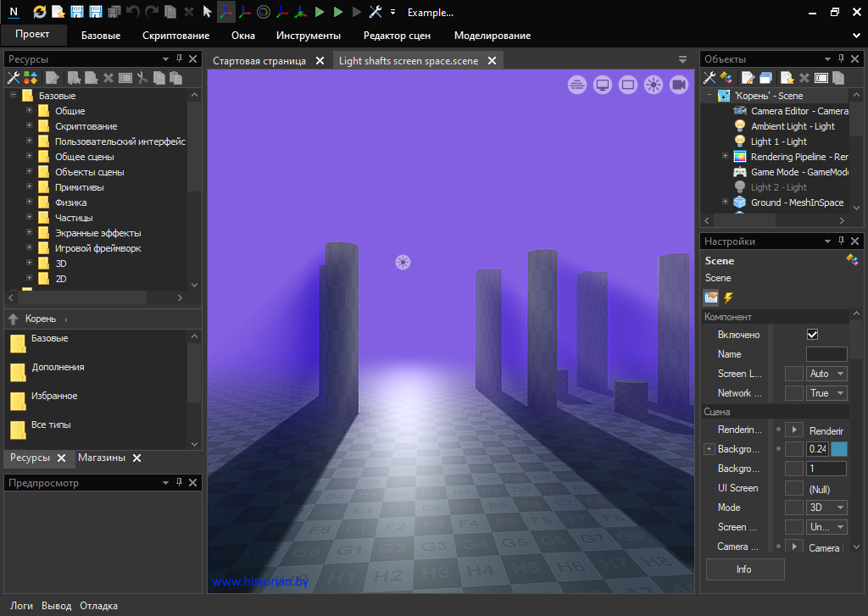Click the blue background color swatch
Screen dimensions: 868x616
click(x=839, y=449)
